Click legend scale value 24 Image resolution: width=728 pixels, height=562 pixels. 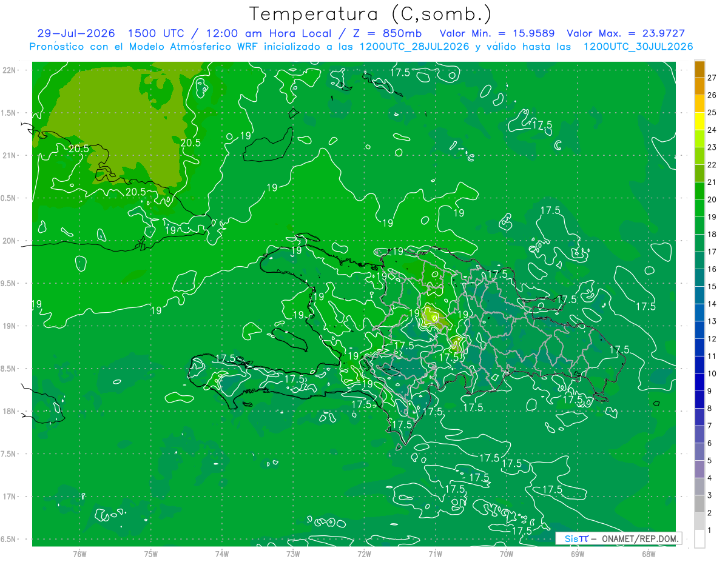click(712, 130)
